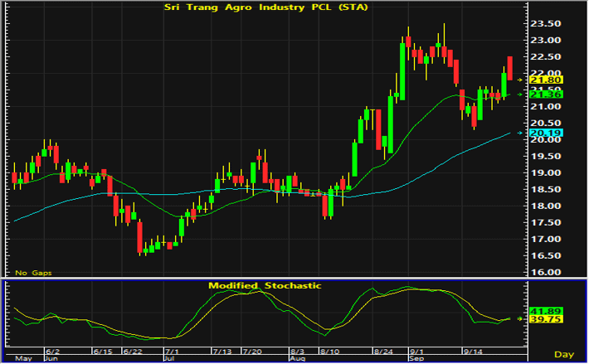Viewport: 589px width, 364px height.
Task: Click the Modified Stochastic panel title
Action: pyautogui.click(x=265, y=285)
